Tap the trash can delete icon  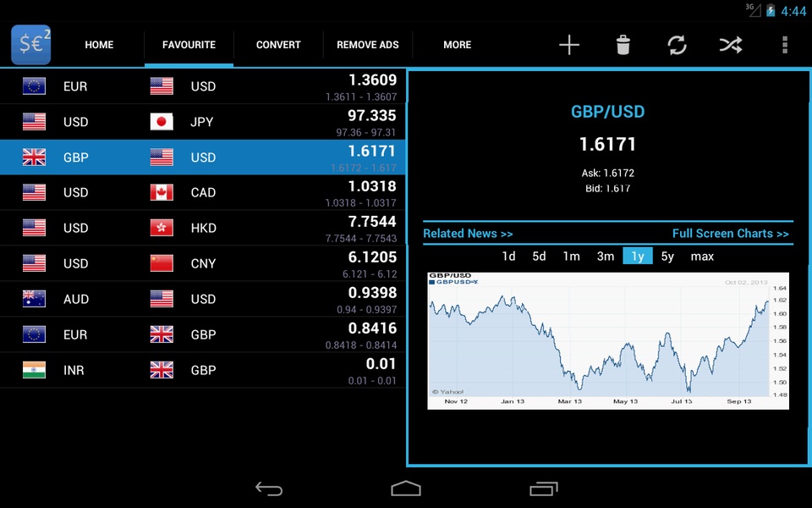click(623, 45)
